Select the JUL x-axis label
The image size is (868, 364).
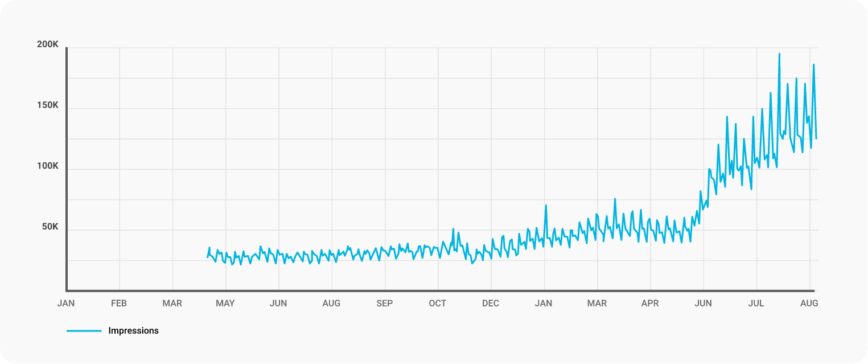click(x=756, y=304)
